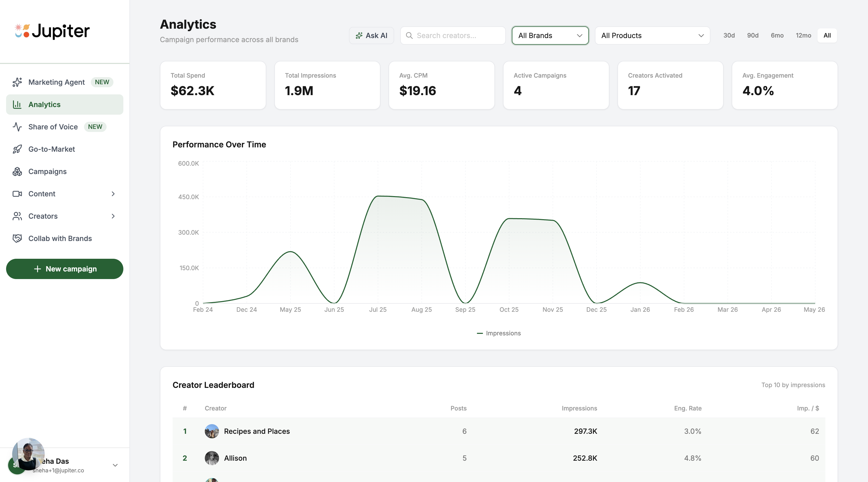Click the Ask AI sparkle icon

click(x=359, y=35)
